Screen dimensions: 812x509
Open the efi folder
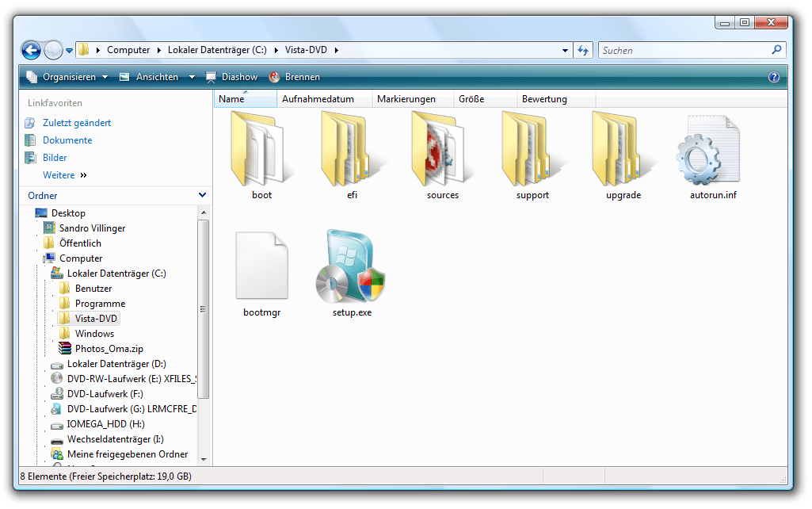pos(352,151)
